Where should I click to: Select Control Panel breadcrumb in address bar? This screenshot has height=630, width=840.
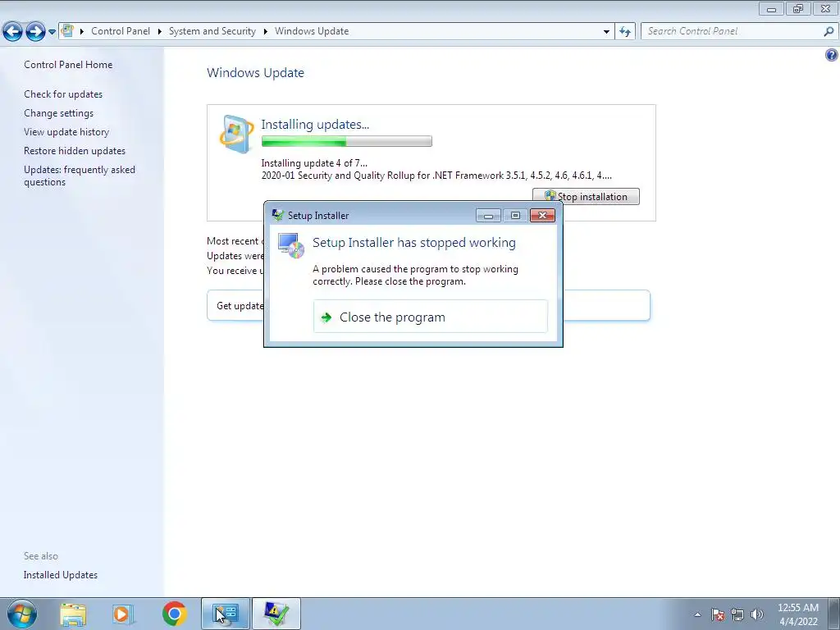[121, 31]
